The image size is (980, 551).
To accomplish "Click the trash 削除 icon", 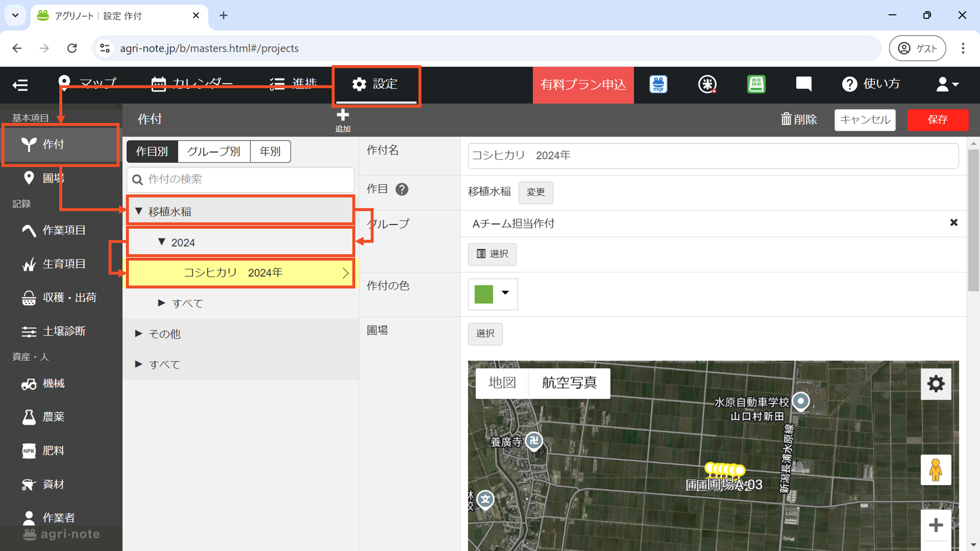I will (x=786, y=119).
